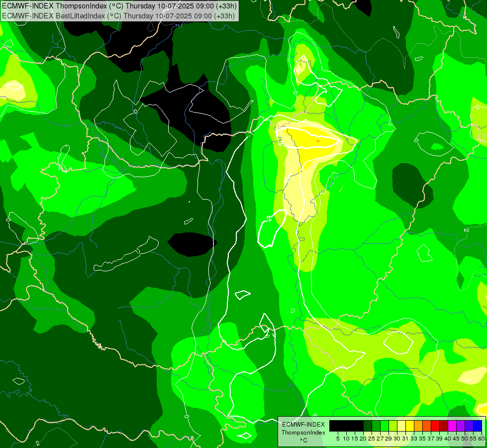487x448 pixels.
Task: Click "ECMWF-INDEX" text inside the legend box
Action: [x=303, y=425]
